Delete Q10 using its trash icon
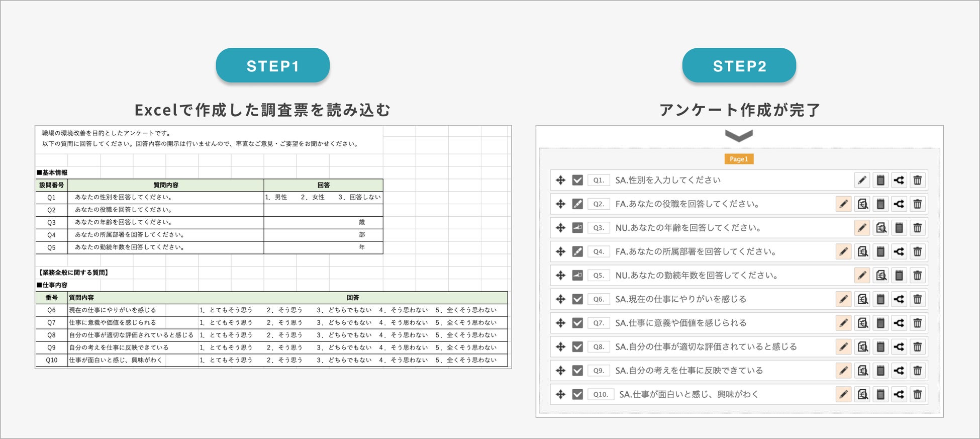Viewport: 980px width, 439px height. tap(918, 394)
